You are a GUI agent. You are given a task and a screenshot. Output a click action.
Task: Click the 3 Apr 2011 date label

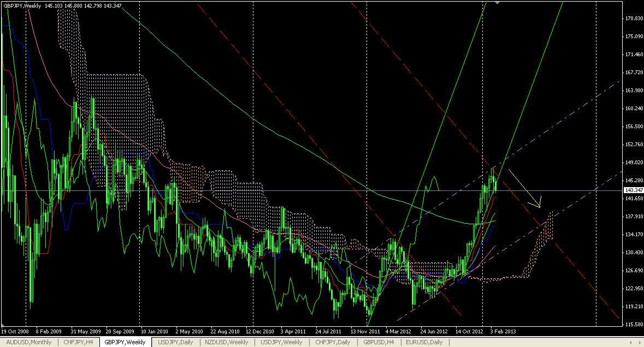click(x=293, y=331)
